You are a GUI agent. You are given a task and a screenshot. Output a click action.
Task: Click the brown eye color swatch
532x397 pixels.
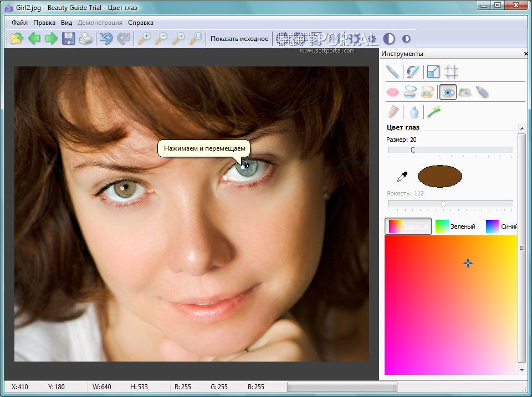pos(439,176)
